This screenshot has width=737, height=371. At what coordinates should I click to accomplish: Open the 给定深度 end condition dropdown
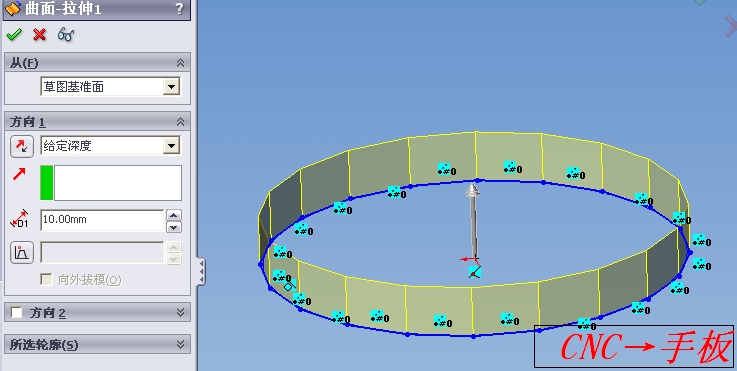(171, 146)
